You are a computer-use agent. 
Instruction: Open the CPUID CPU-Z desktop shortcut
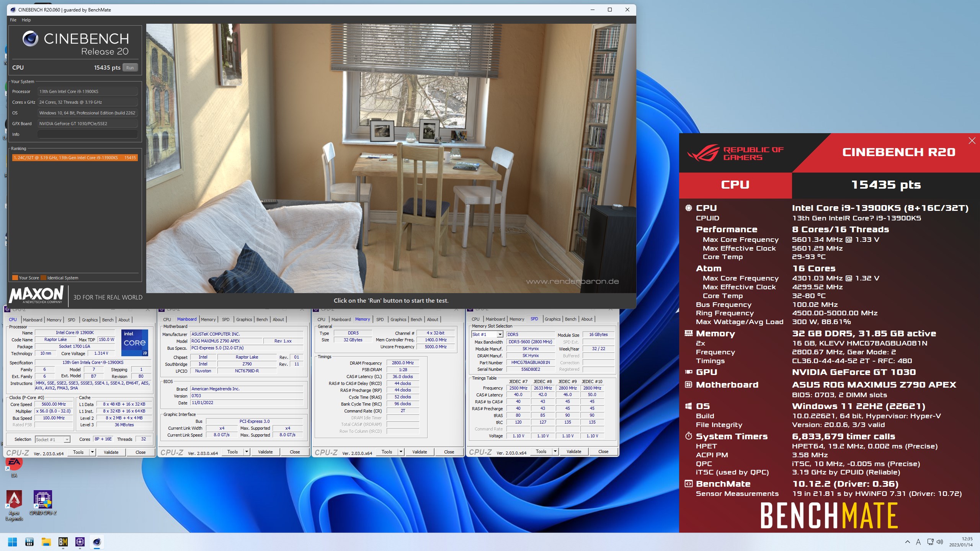pos(43,503)
